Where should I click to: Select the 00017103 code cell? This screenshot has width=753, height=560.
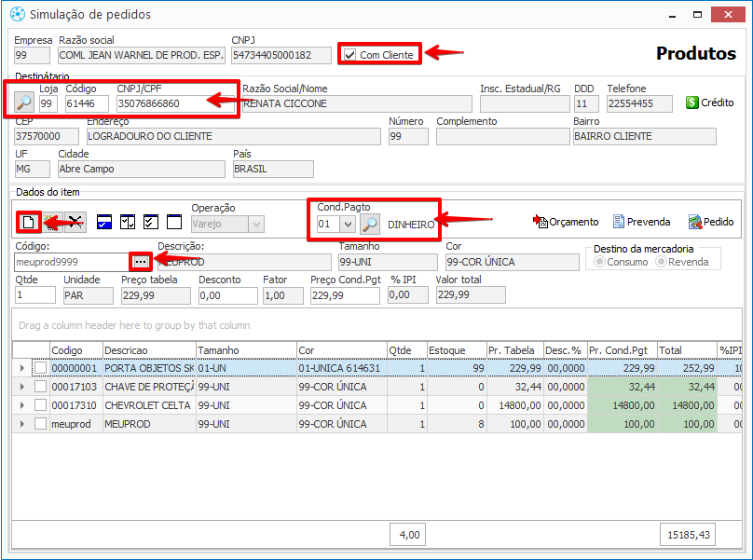[76, 387]
